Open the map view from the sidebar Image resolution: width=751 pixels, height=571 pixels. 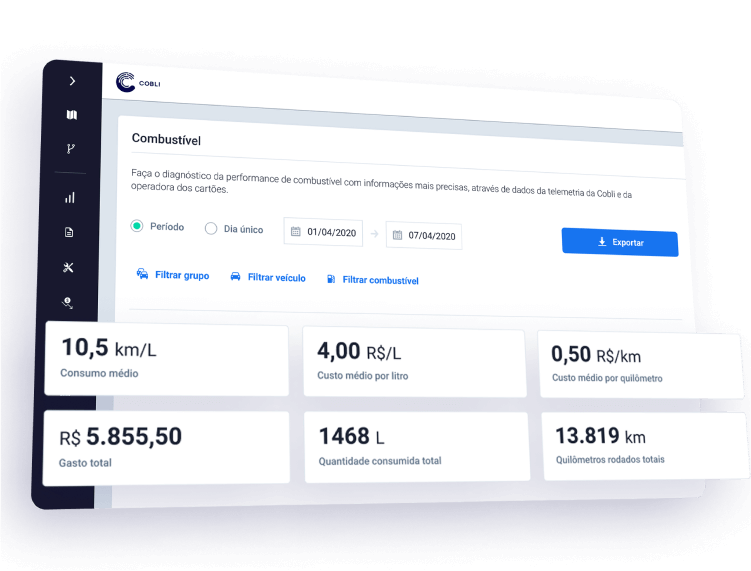(71, 115)
